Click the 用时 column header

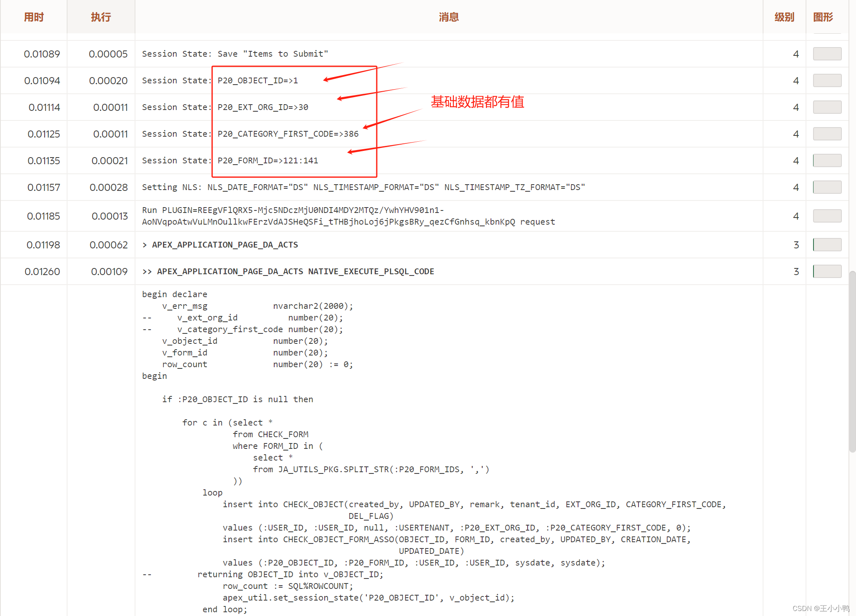coord(34,17)
